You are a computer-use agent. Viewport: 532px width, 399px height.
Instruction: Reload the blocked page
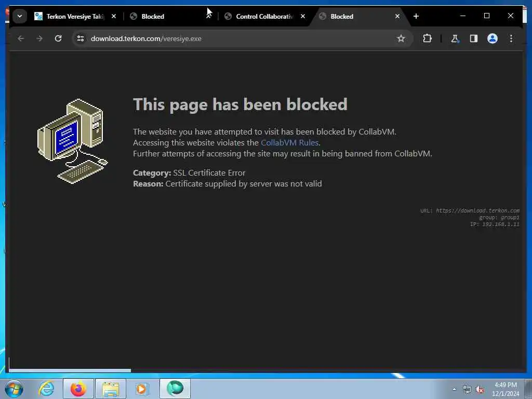[58, 38]
